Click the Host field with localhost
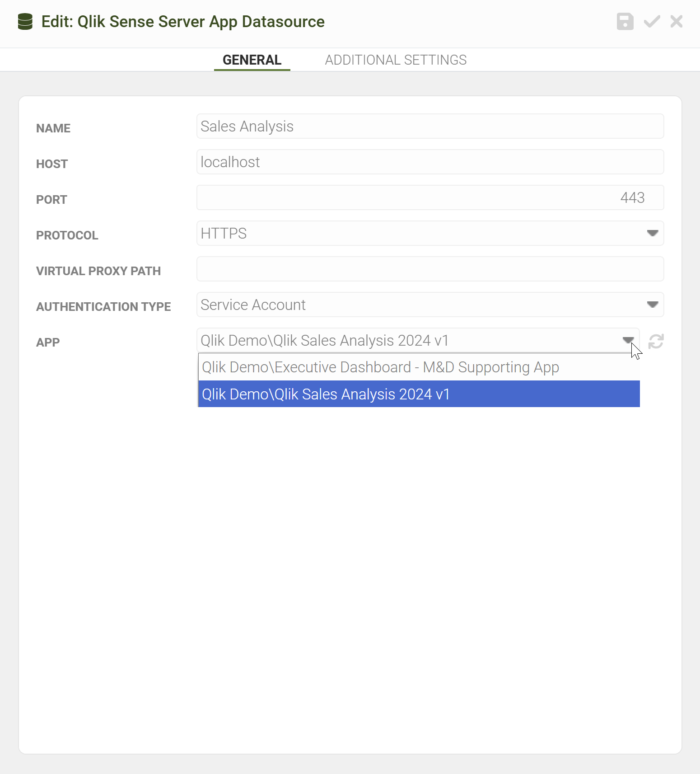 click(430, 162)
